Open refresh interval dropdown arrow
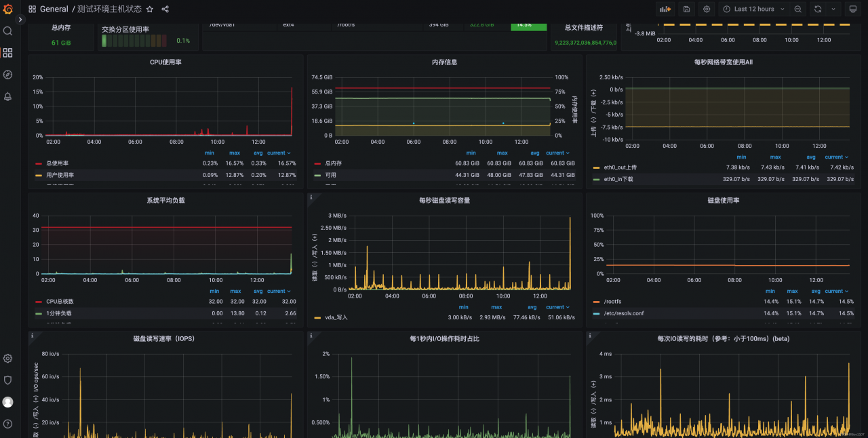 [x=833, y=9]
